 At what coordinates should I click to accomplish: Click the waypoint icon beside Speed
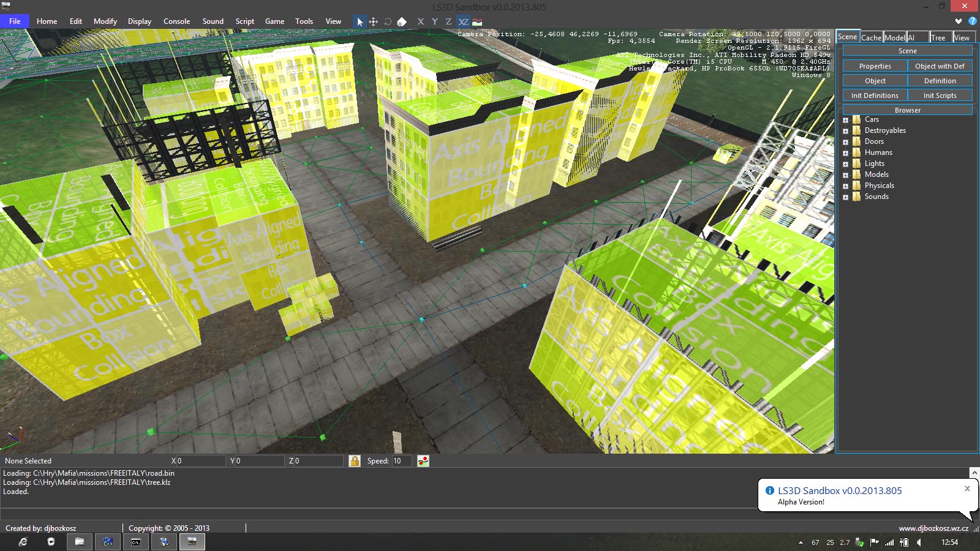click(423, 461)
